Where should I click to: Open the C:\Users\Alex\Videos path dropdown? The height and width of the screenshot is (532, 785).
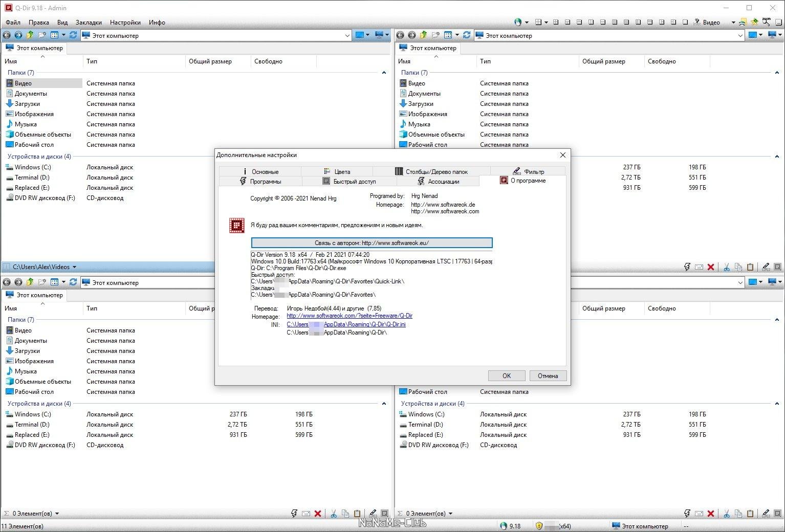[x=74, y=267]
